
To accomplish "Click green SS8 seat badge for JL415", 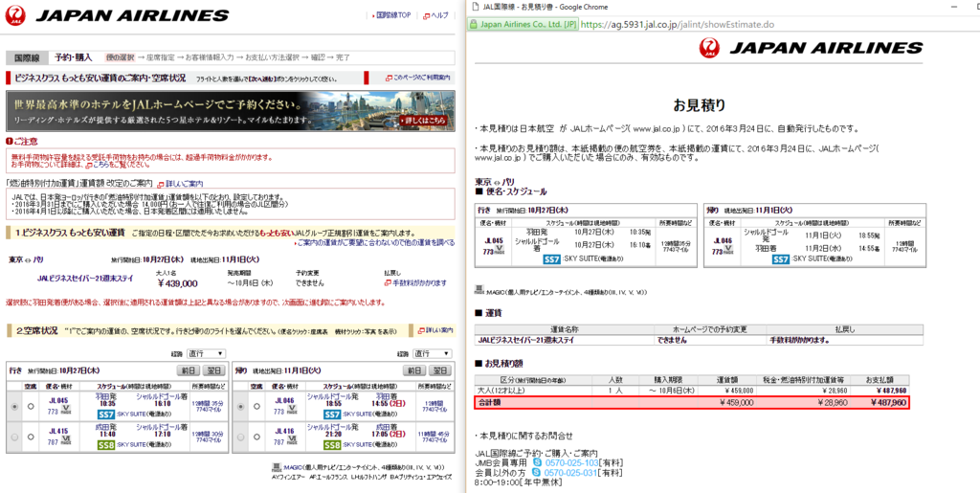I will click(x=105, y=445).
